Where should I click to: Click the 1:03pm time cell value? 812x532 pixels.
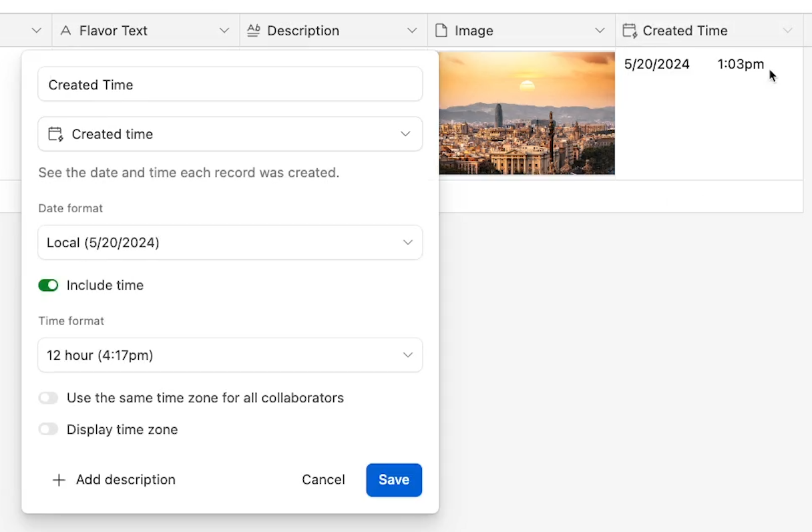(741, 65)
